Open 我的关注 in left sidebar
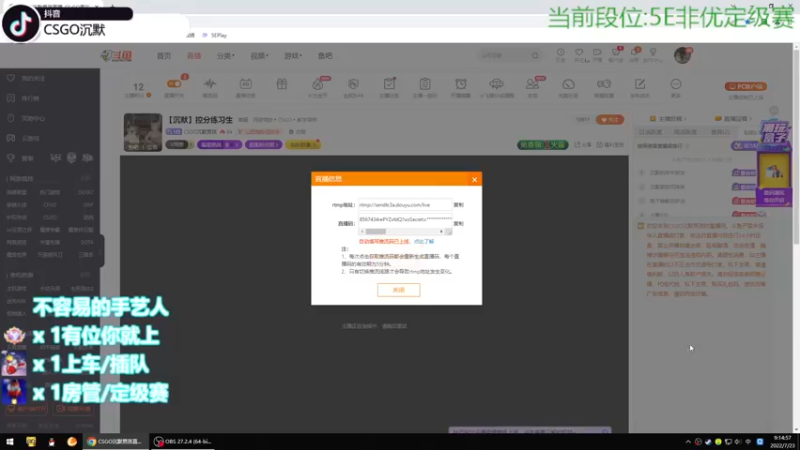 [x=28, y=79]
